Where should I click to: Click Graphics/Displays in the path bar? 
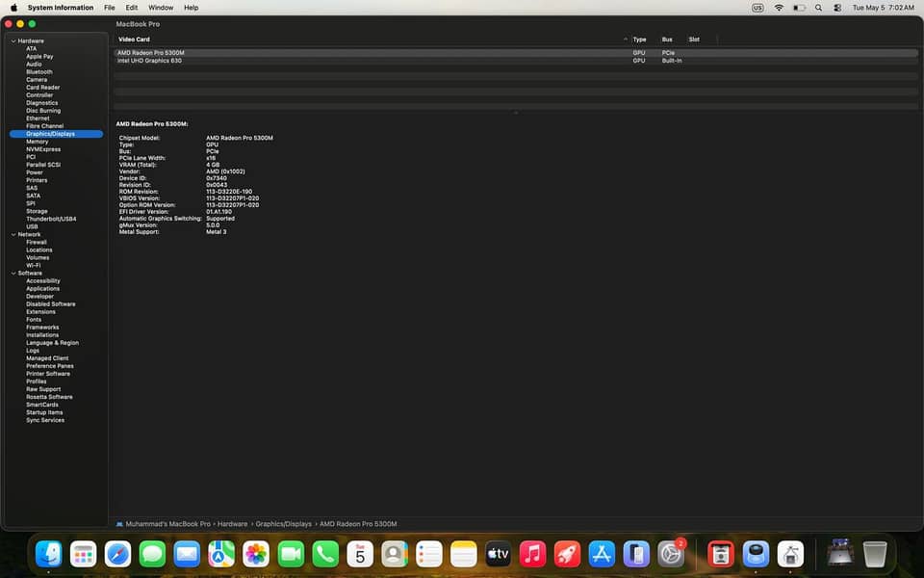click(283, 524)
